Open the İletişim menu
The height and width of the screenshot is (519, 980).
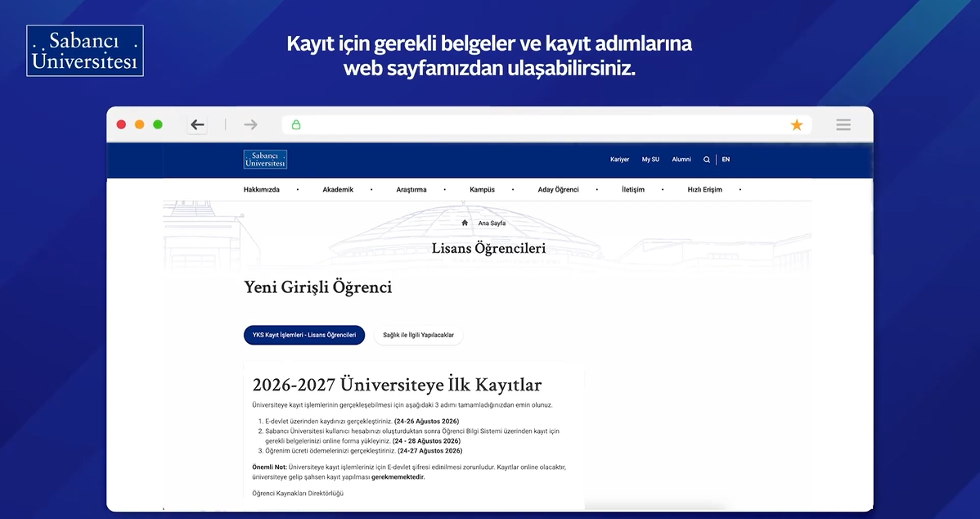click(x=633, y=189)
